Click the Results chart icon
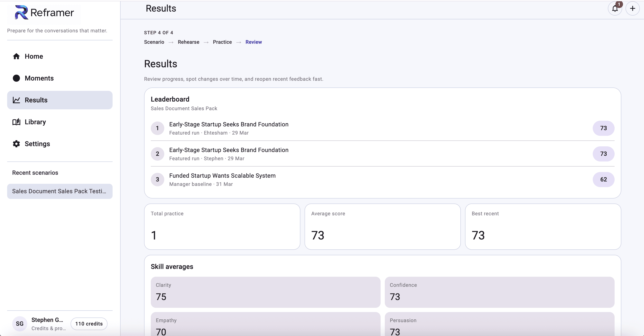This screenshot has height=336, width=644. [17, 100]
